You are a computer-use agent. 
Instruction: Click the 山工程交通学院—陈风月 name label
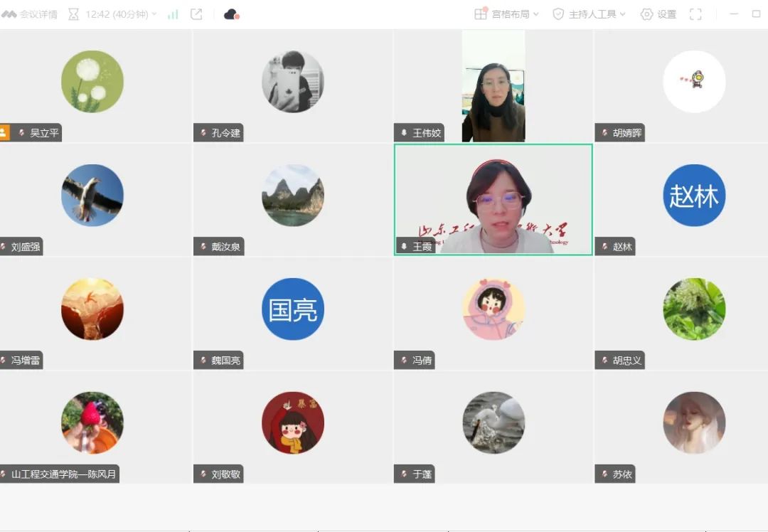(x=63, y=474)
